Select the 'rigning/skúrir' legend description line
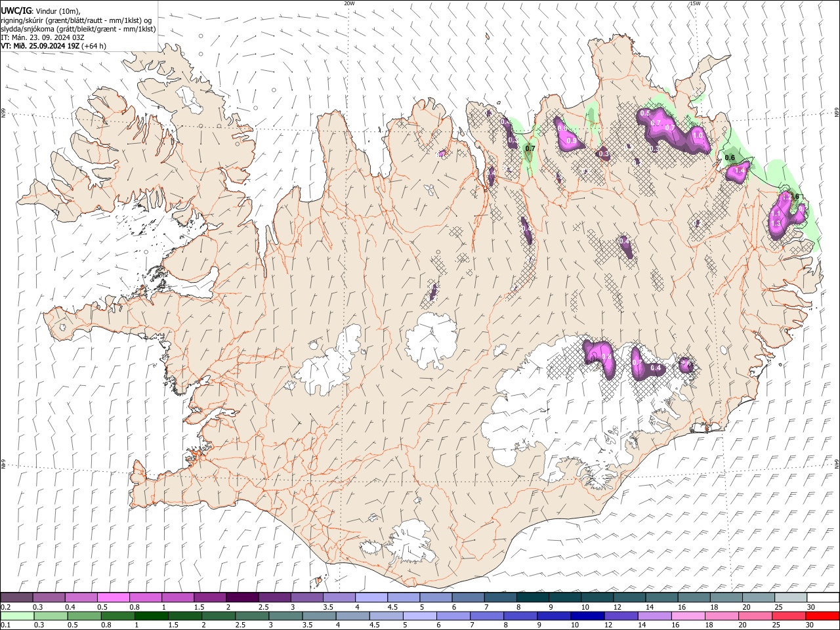 coord(77,20)
